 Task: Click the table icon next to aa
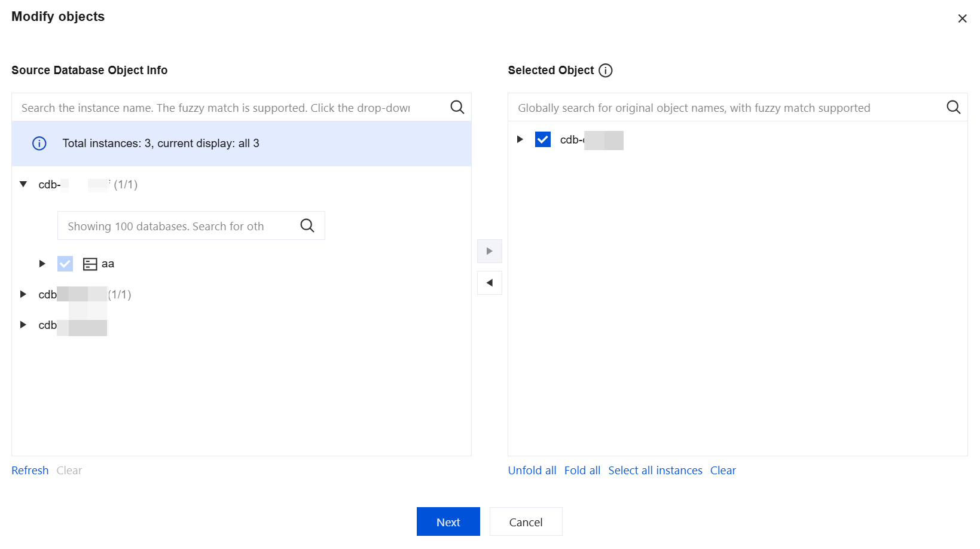pyautogui.click(x=90, y=264)
